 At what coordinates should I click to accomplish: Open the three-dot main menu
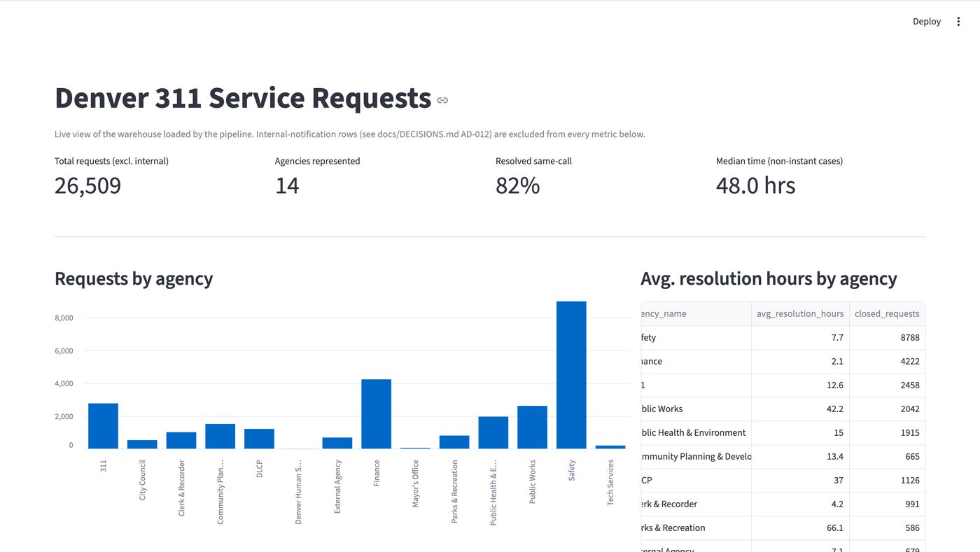tap(958, 22)
